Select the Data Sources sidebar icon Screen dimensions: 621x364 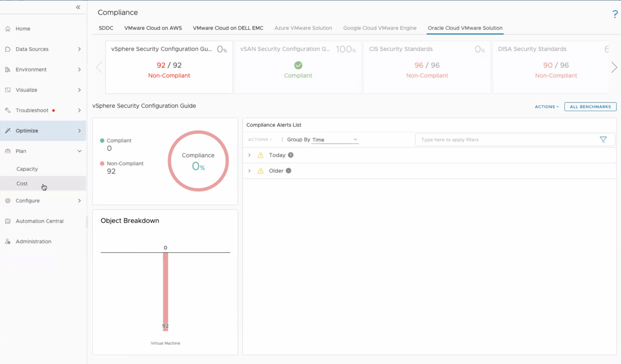coord(8,49)
